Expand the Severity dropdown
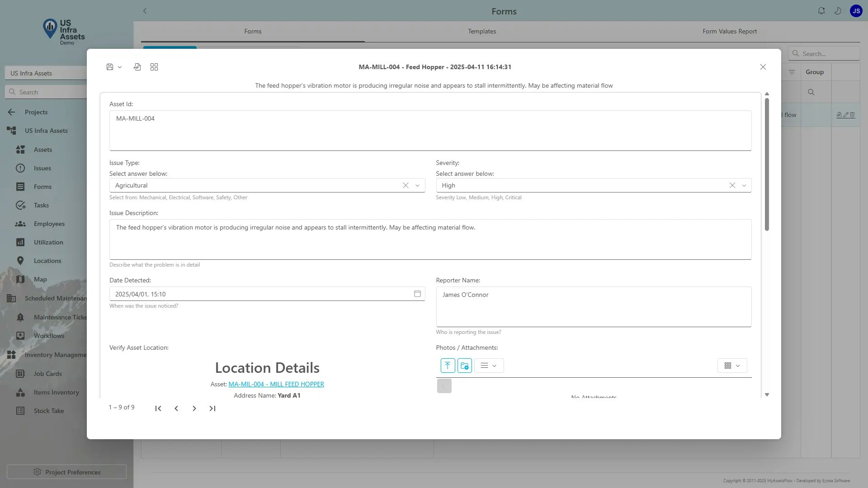 tap(744, 185)
